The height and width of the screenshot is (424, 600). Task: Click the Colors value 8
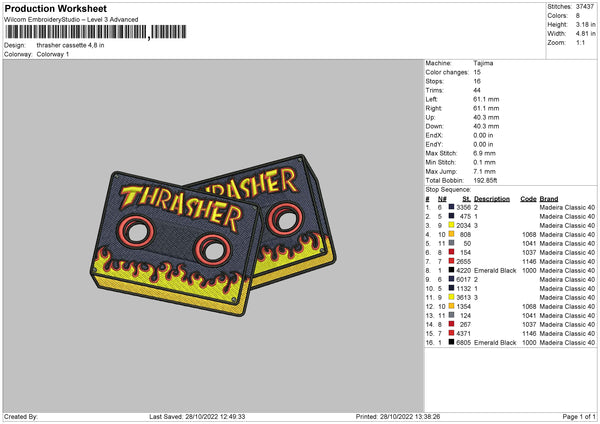pos(577,16)
